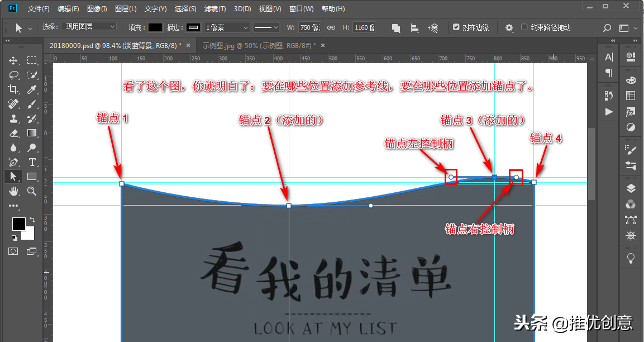Select the Lasso tool
The width and height of the screenshot is (644, 342).
coord(13,75)
